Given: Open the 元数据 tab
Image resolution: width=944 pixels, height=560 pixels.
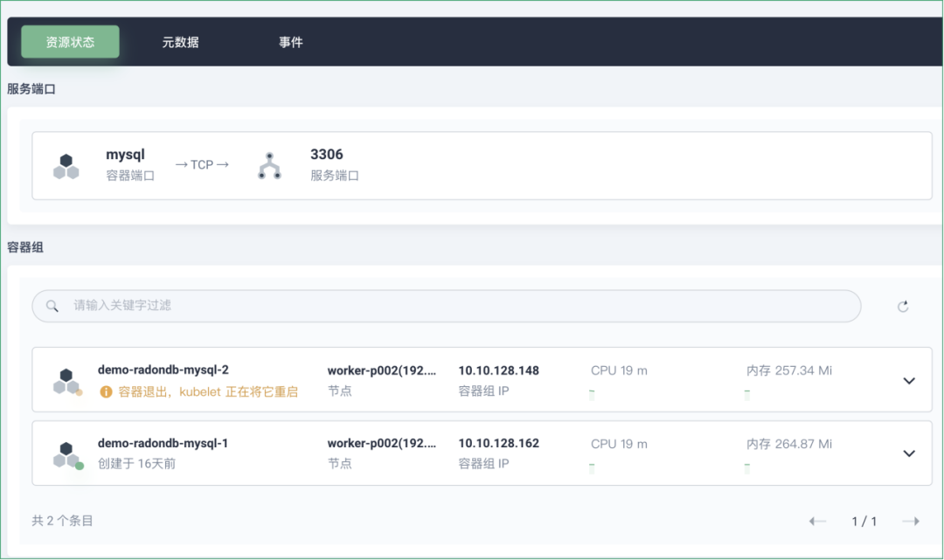Looking at the screenshot, I should click(180, 42).
